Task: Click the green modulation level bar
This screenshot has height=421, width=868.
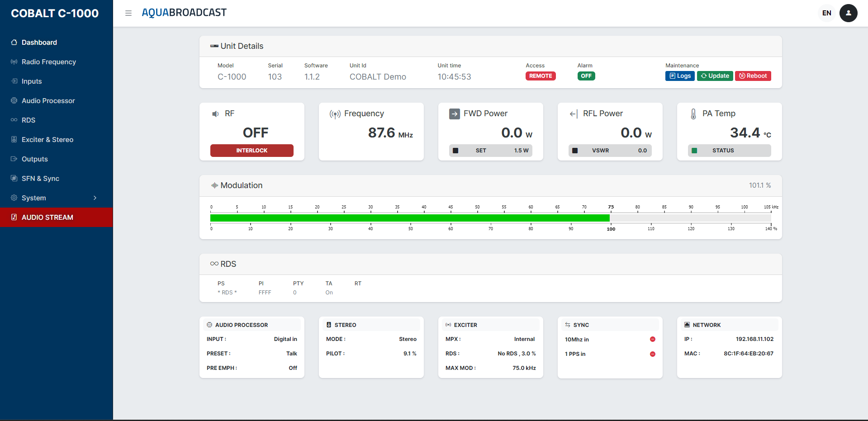Action: coord(409,218)
